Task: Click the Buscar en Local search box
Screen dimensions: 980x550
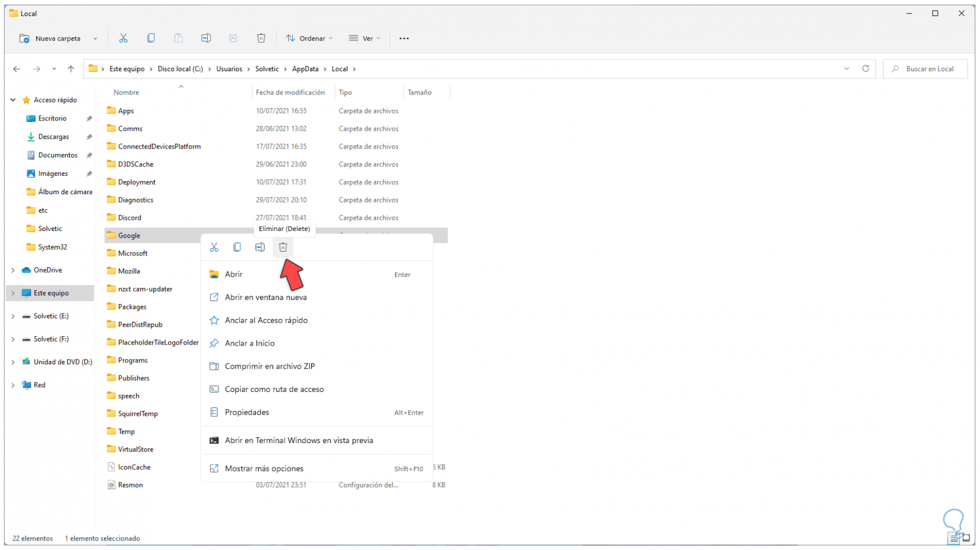Action: (x=925, y=69)
